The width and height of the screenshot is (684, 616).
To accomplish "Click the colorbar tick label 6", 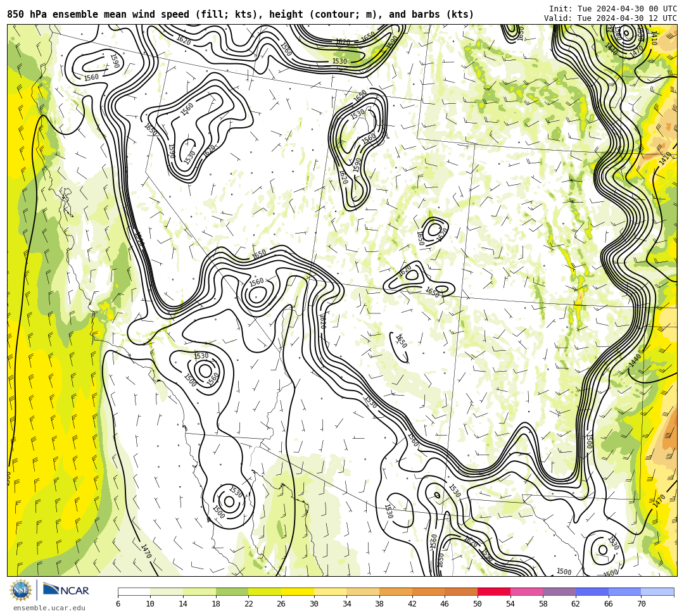I will 118,604.
